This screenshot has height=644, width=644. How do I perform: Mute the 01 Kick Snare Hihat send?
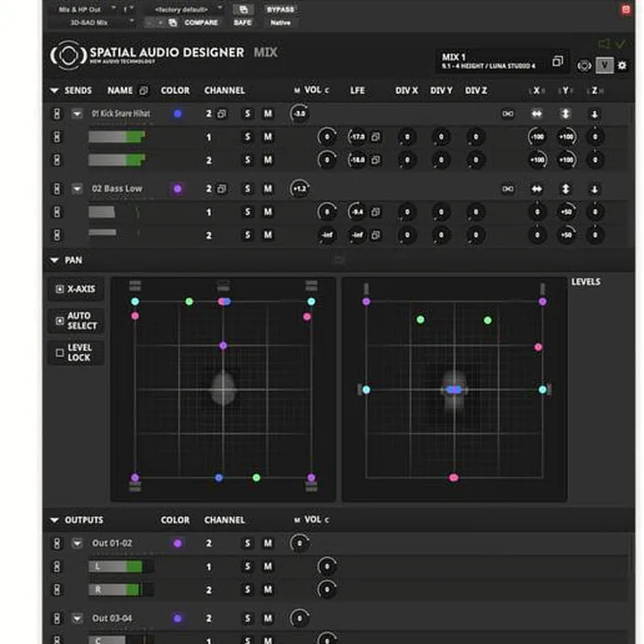pos(267,114)
